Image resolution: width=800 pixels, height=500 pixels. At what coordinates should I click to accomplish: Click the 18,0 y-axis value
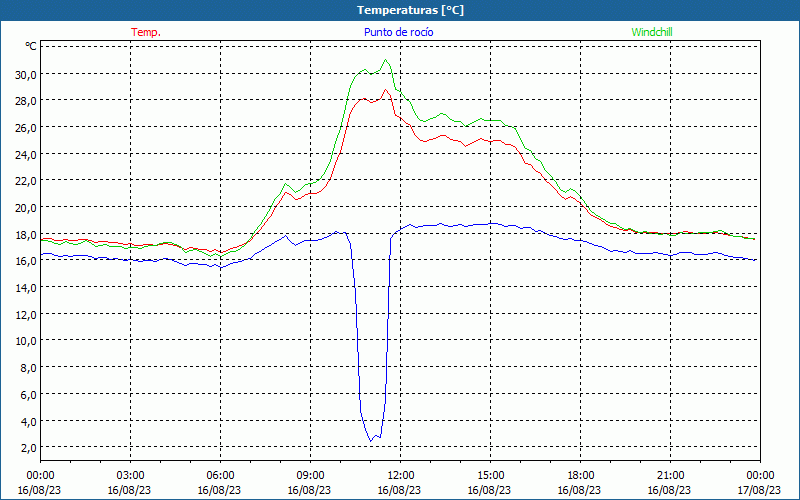pos(26,234)
